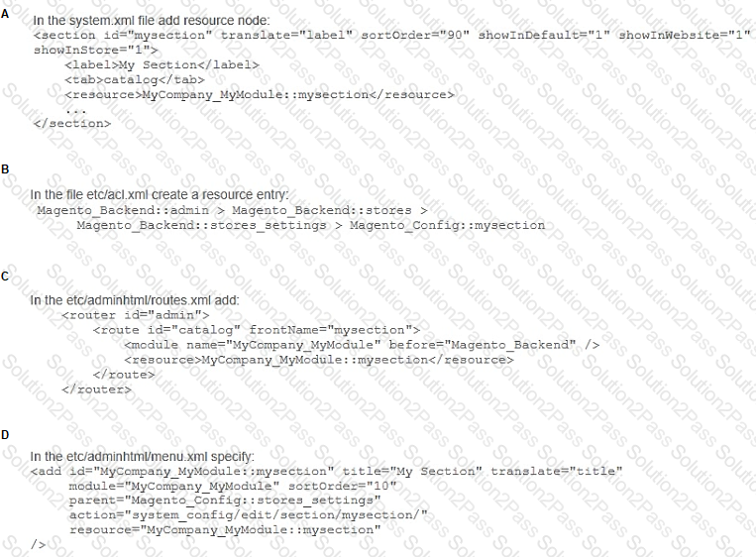
Task: Select answer option letter A
Action: [5, 14]
